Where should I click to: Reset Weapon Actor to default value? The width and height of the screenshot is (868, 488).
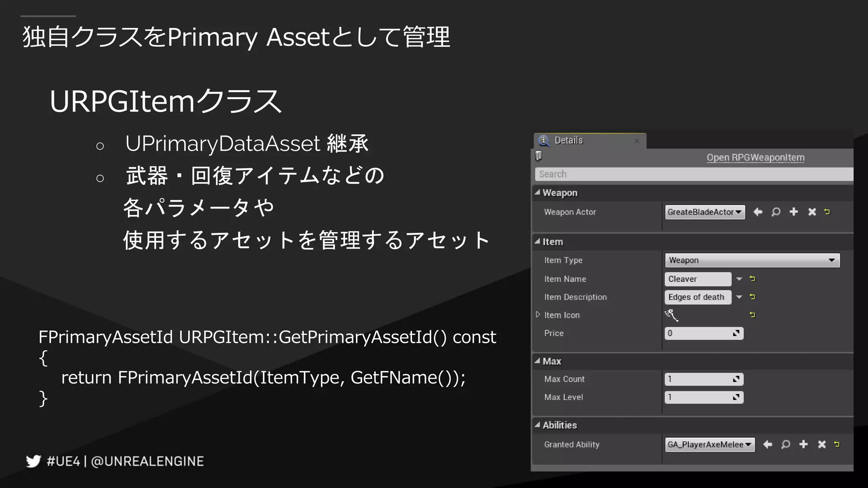[x=827, y=211]
